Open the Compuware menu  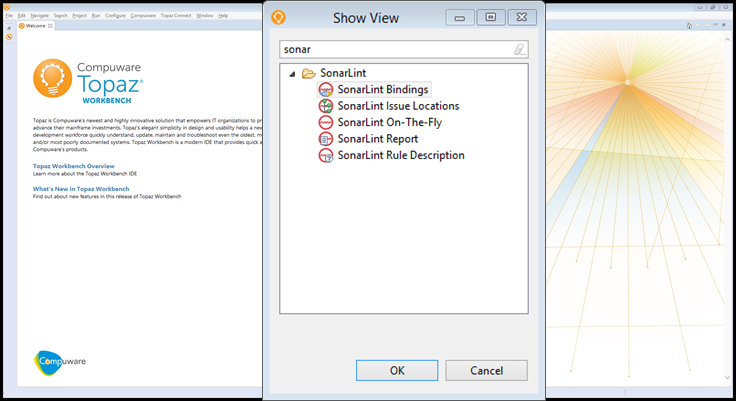pos(143,15)
